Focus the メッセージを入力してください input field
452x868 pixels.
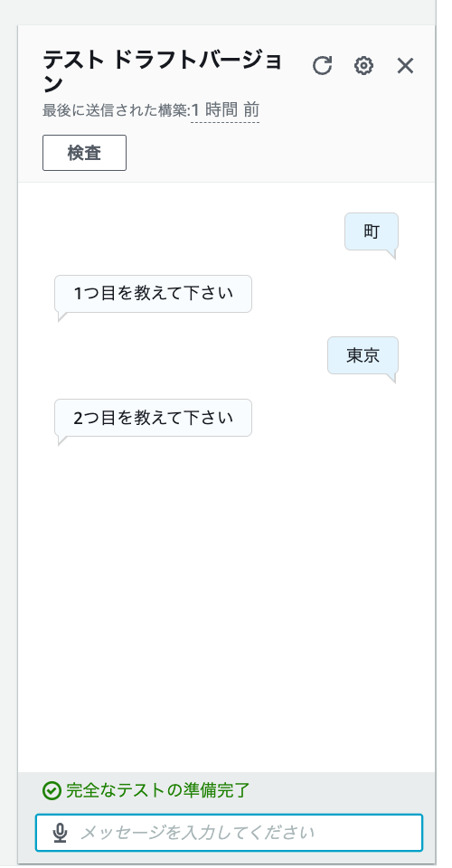229,833
